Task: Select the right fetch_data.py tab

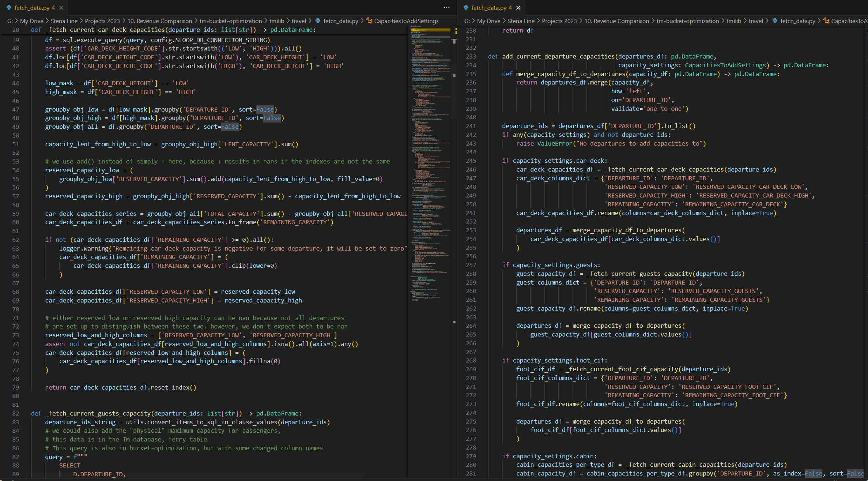Action: pos(489,7)
